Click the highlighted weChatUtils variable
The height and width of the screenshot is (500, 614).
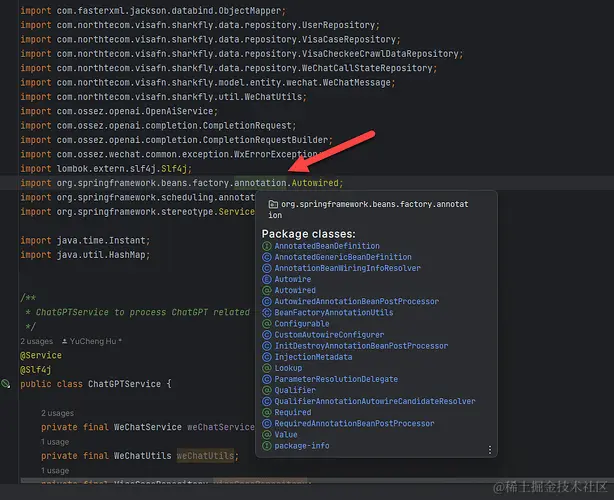click(205, 456)
